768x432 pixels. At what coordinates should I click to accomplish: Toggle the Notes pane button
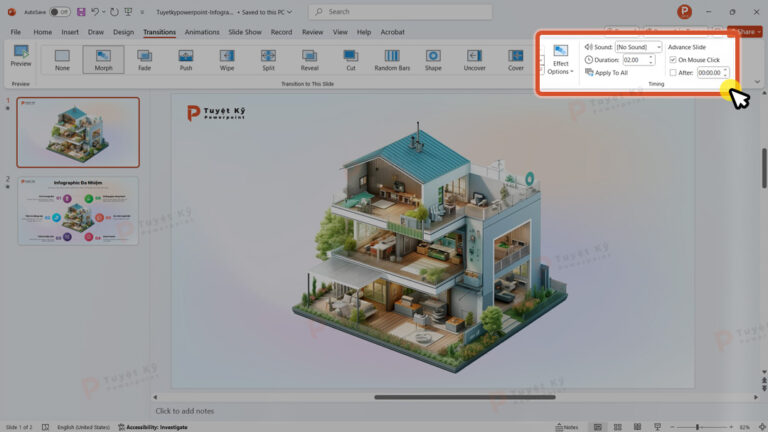click(567, 427)
